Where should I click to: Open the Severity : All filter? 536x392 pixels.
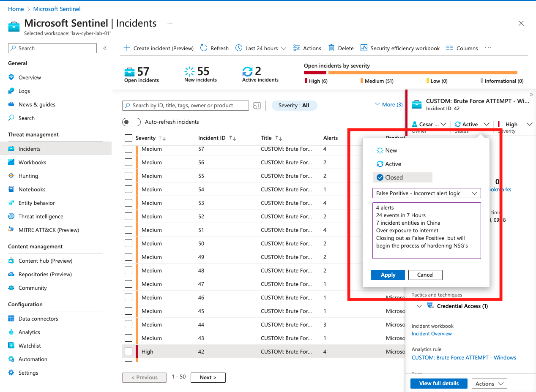[x=294, y=106]
